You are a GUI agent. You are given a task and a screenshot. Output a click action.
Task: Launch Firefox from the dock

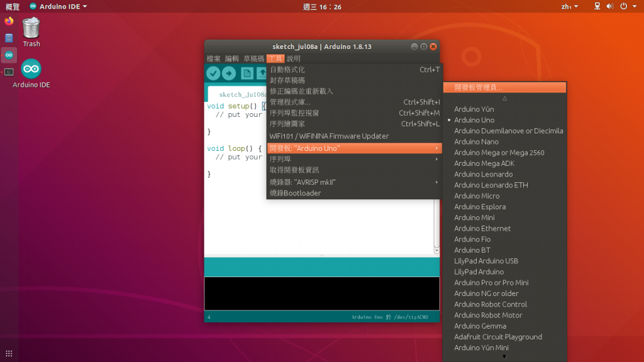coord(9,21)
